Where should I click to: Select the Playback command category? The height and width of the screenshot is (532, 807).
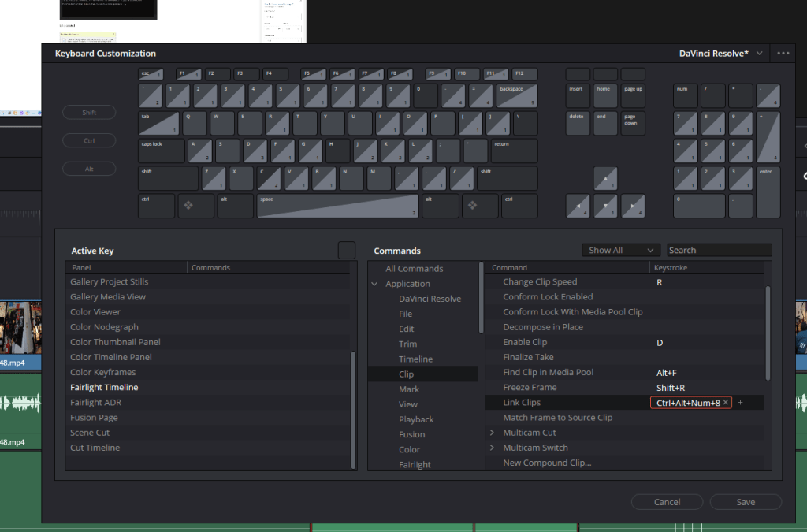423,419
